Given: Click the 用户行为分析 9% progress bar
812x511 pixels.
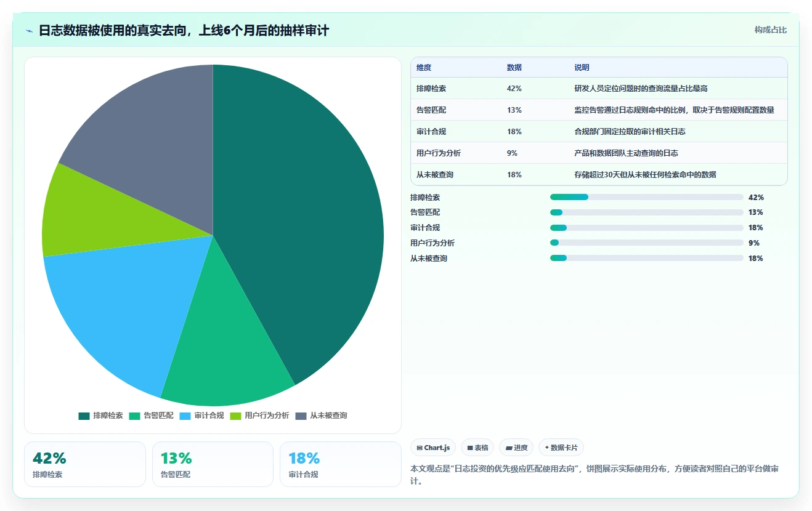Looking at the screenshot, I should point(646,243).
